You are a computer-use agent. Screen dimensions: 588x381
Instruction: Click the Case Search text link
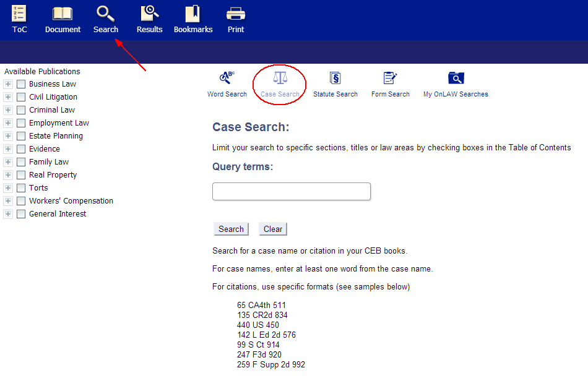click(x=280, y=94)
